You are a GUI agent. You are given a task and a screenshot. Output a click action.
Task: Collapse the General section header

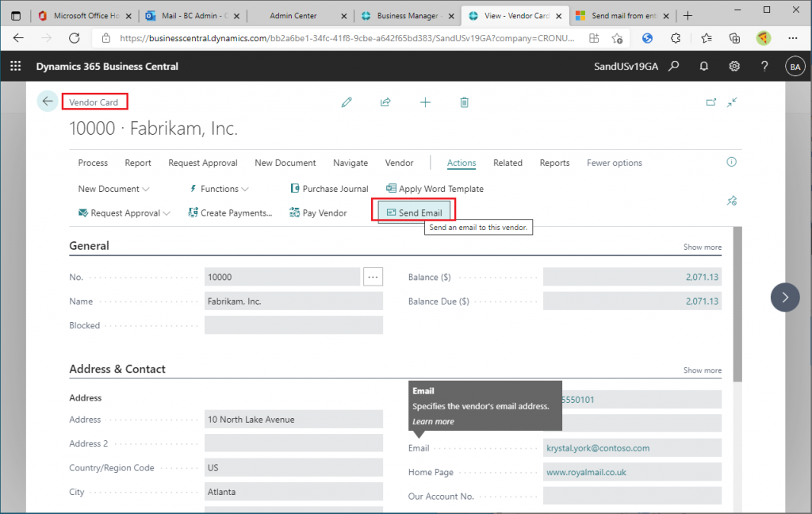(x=89, y=246)
